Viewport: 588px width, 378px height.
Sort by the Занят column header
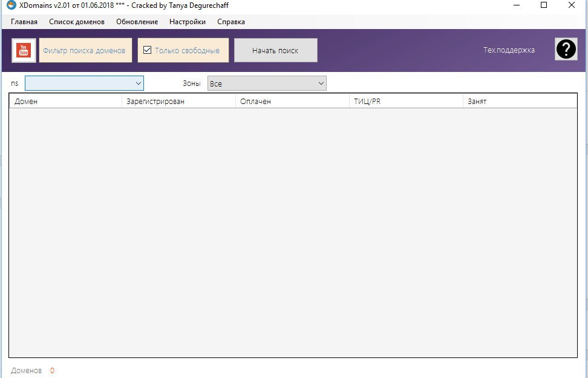(520, 101)
